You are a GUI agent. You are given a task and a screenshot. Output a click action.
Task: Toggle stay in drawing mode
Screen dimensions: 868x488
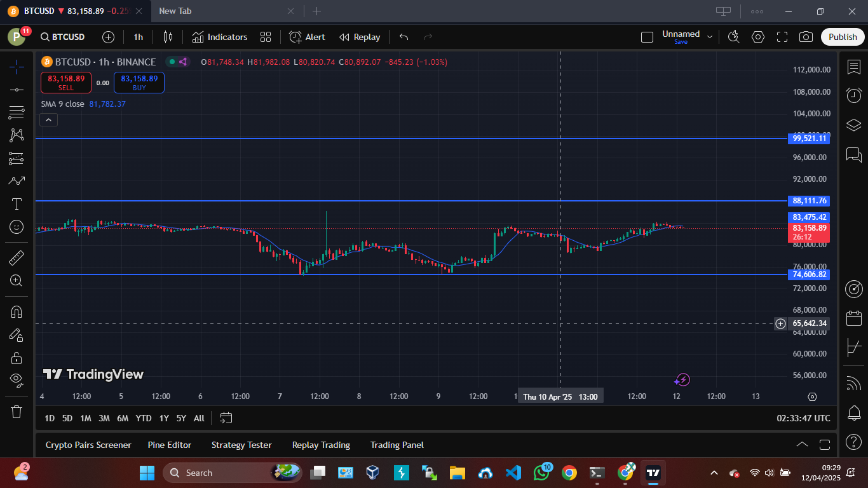(17, 335)
